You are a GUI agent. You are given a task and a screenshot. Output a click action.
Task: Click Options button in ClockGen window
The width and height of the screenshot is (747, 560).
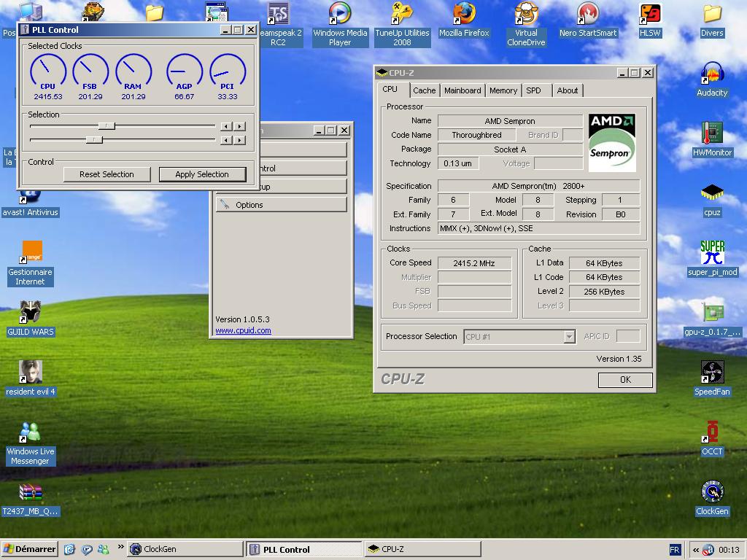click(281, 205)
